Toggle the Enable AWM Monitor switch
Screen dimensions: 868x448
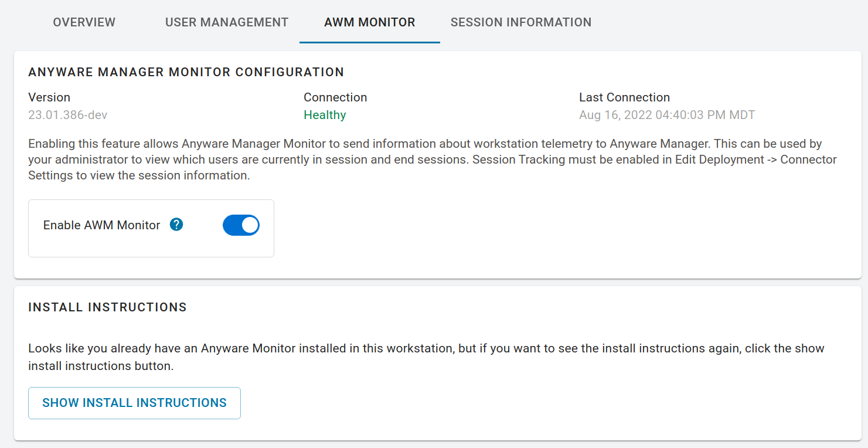click(x=241, y=225)
